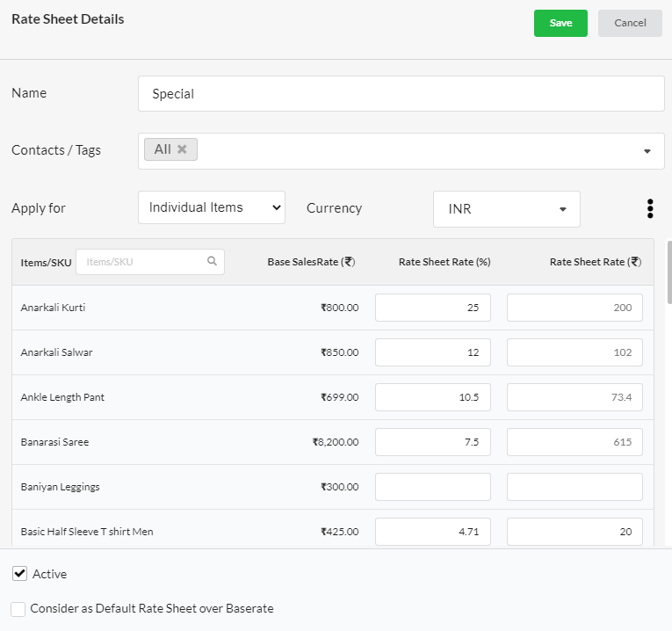This screenshot has width=672, height=631.
Task: Click empty Baniyan Leggings rupee rate field
Action: (x=574, y=487)
